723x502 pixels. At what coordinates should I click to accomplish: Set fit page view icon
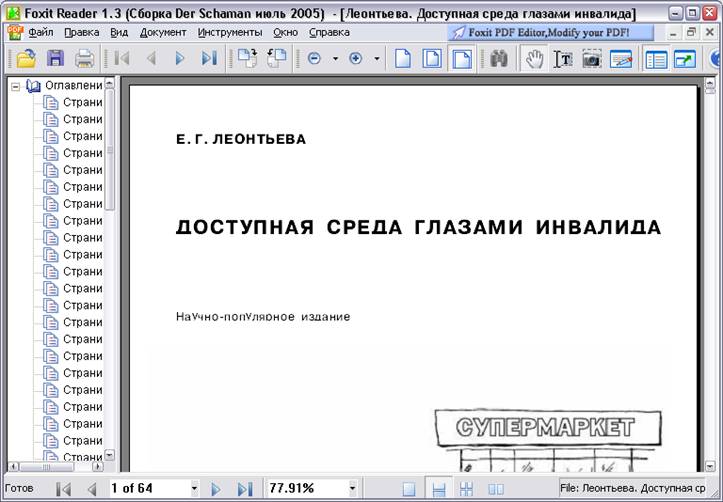pyautogui.click(x=432, y=59)
